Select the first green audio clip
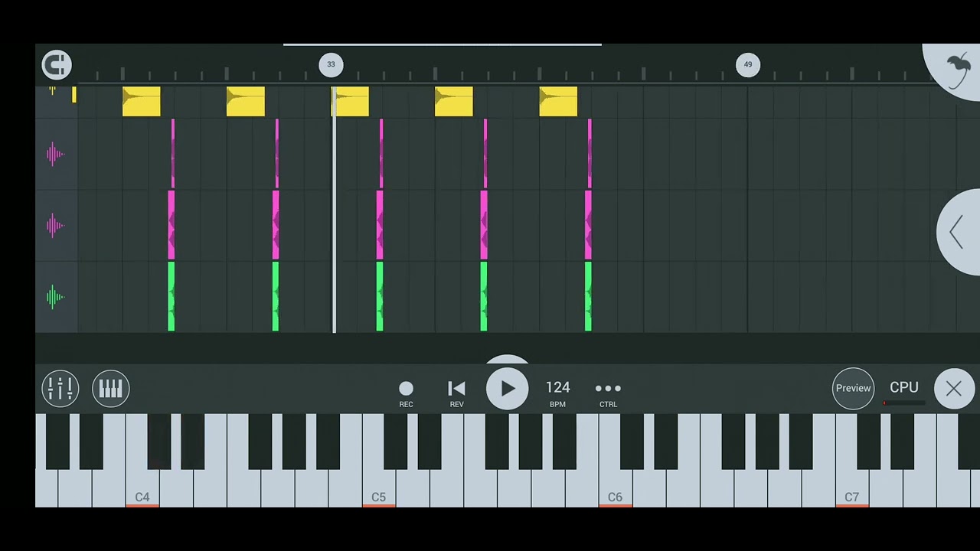The image size is (980, 551). tap(171, 297)
